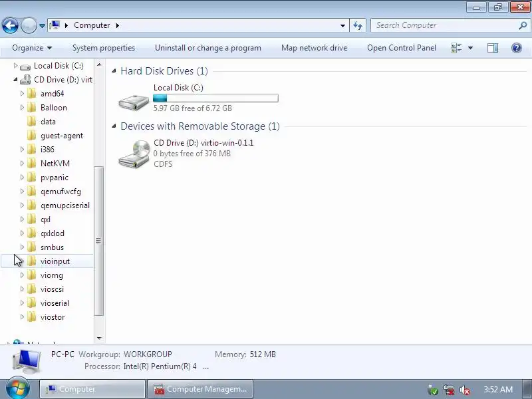Click the muted volume tray icon
This screenshot has height=399, width=532.
click(464, 390)
